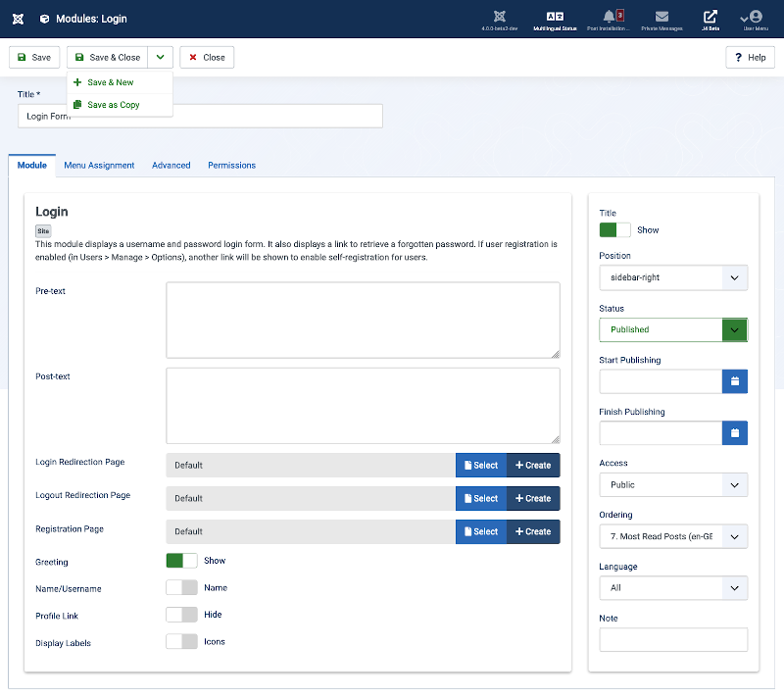Open the Finish Publishing calendar picker
Screen dimensions: 784x698
734,433
